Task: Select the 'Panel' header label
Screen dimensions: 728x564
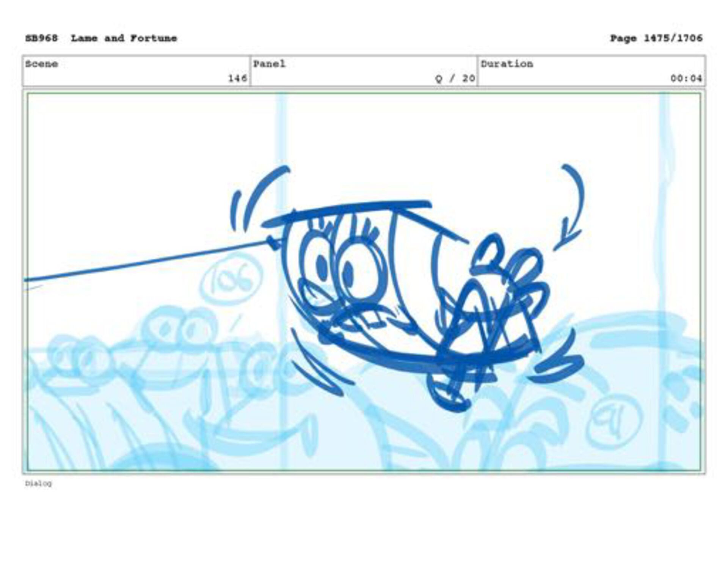Action: (269, 64)
